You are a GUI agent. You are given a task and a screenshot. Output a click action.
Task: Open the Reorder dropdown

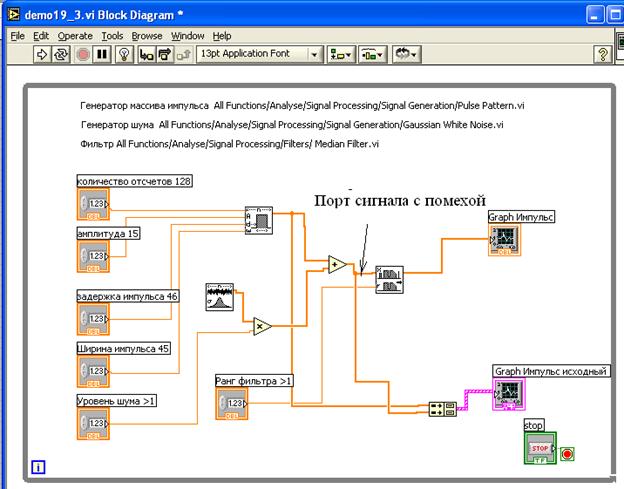click(406, 54)
